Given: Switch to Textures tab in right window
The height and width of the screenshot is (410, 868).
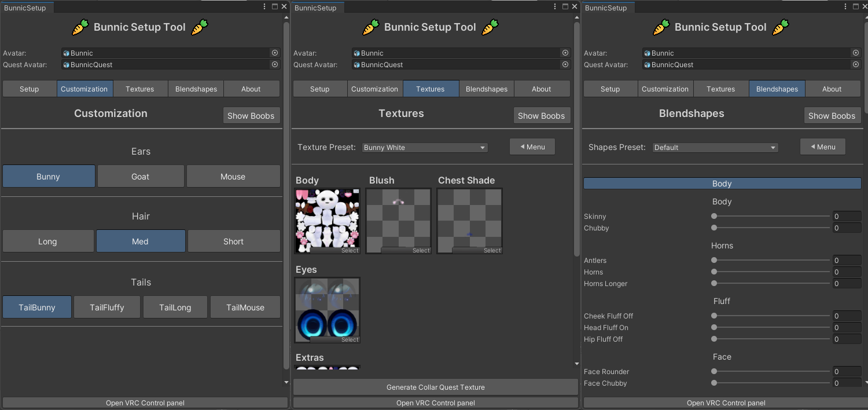Looking at the screenshot, I should point(721,89).
